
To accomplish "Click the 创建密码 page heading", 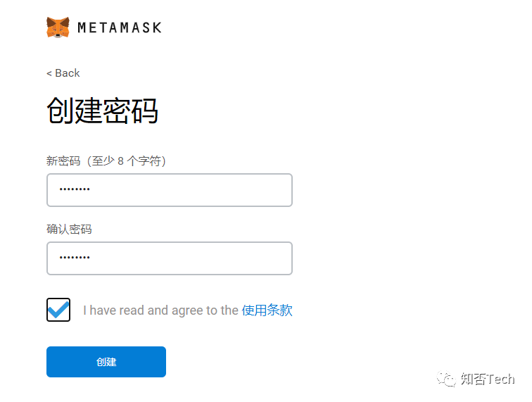I will click(102, 111).
